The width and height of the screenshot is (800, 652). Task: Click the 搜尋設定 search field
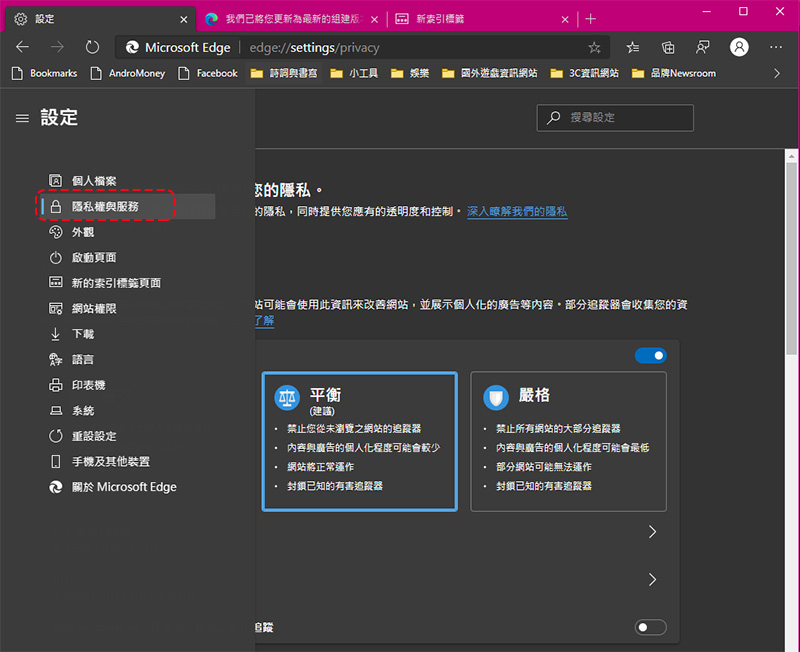615,118
